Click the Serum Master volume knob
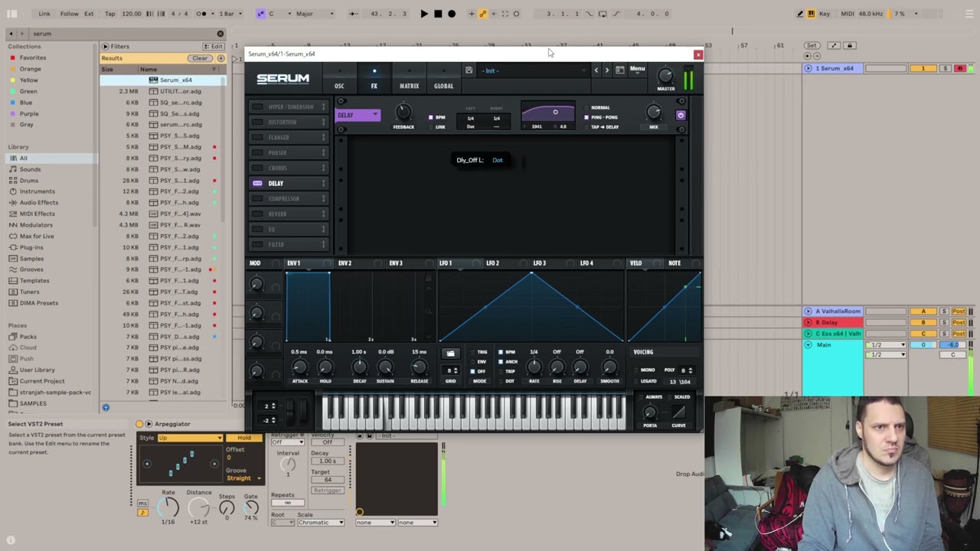 pos(665,76)
